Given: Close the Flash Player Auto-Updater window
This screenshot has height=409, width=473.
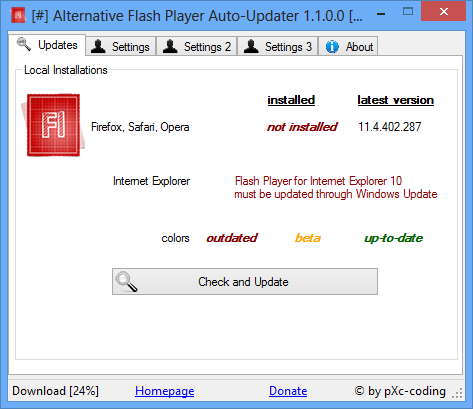Looking at the screenshot, I should [444, 12].
